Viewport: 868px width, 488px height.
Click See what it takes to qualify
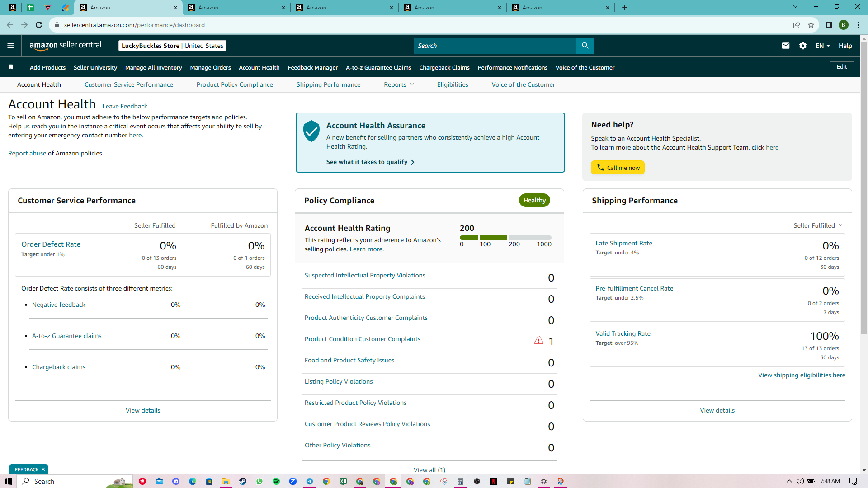coord(370,162)
